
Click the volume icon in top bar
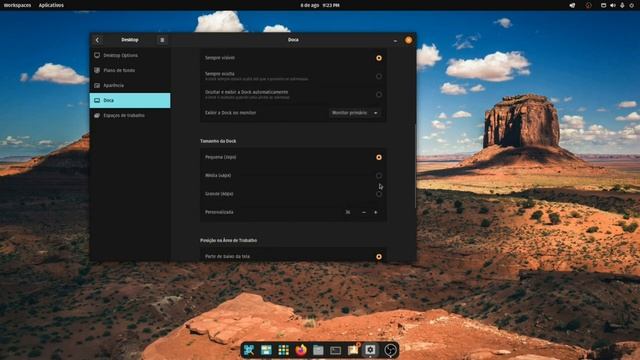613,5
